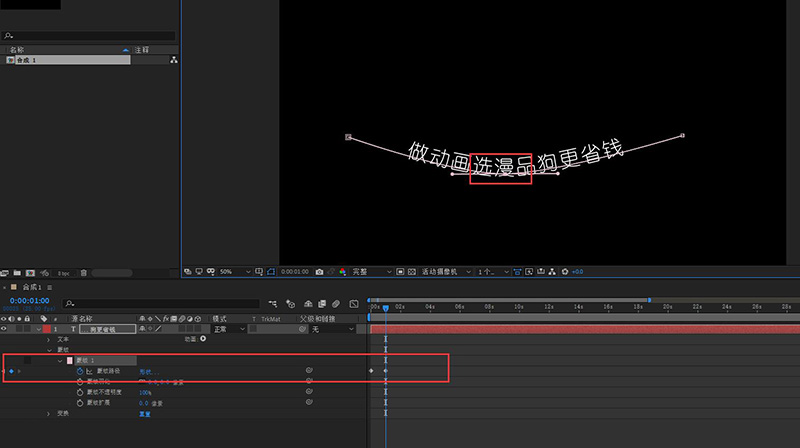Toggle shy switch on layer 1
The image size is (800, 448).
[x=142, y=329]
